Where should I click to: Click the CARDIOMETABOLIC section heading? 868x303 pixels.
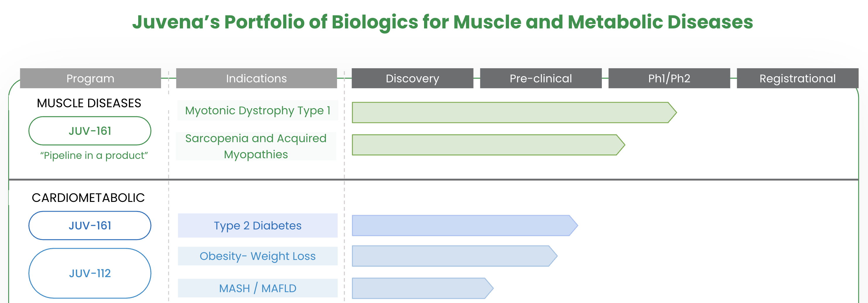[88, 198]
